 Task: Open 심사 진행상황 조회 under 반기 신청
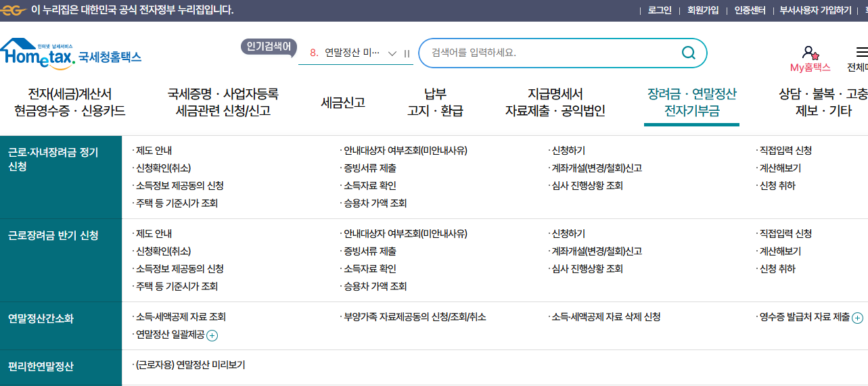click(x=587, y=269)
